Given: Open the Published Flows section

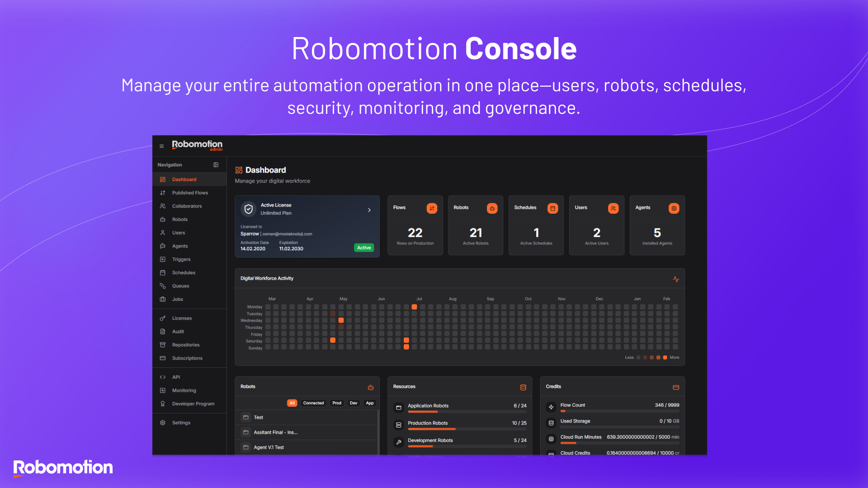Looking at the screenshot, I should (x=190, y=192).
